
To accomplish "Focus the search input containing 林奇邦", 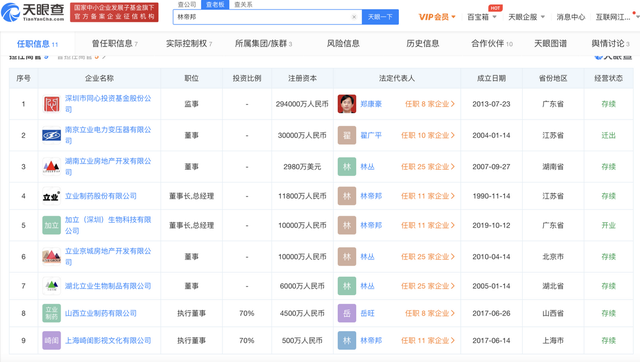I will [263, 17].
